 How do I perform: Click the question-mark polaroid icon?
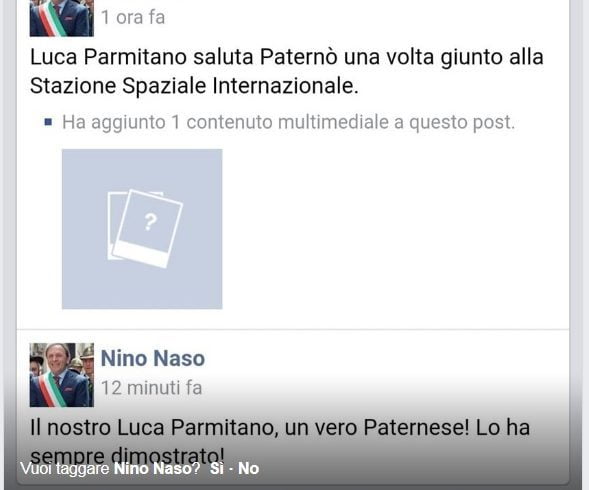(x=145, y=229)
